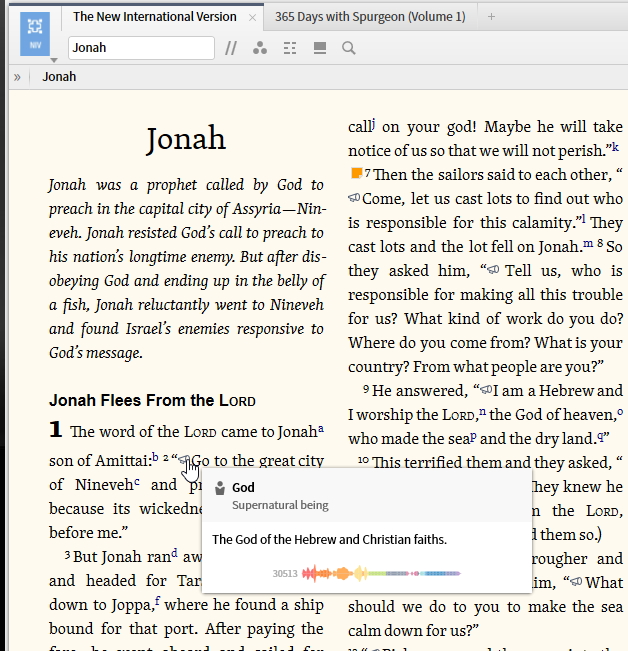This screenshot has height=651, width=628.
Task: Click footnote l after this calamity
Action: coord(583,219)
